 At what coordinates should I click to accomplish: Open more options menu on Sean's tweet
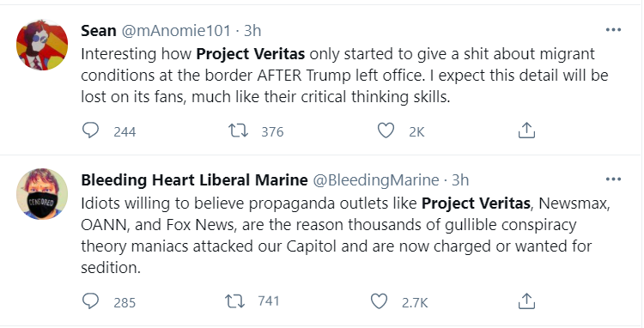point(613,29)
